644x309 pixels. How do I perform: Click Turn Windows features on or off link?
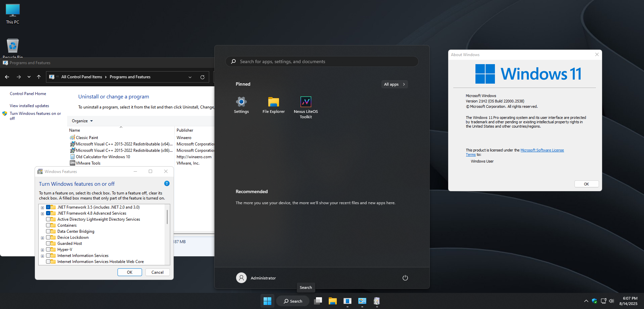(x=35, y=116)
